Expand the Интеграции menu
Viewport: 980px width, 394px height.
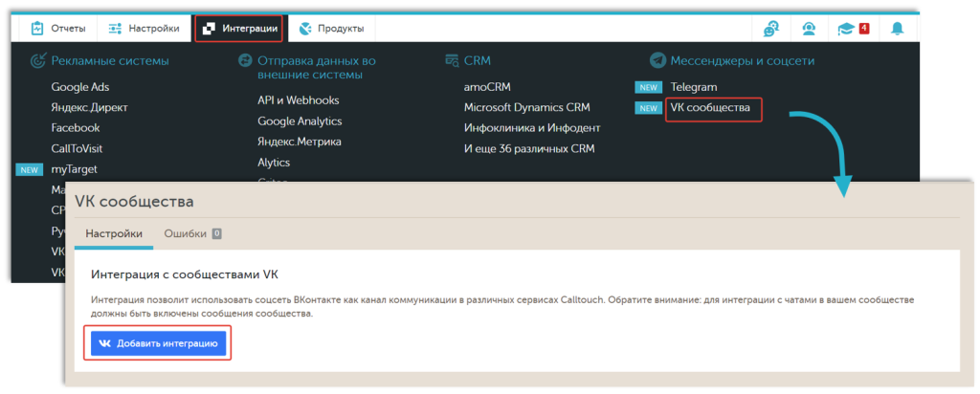239,29
